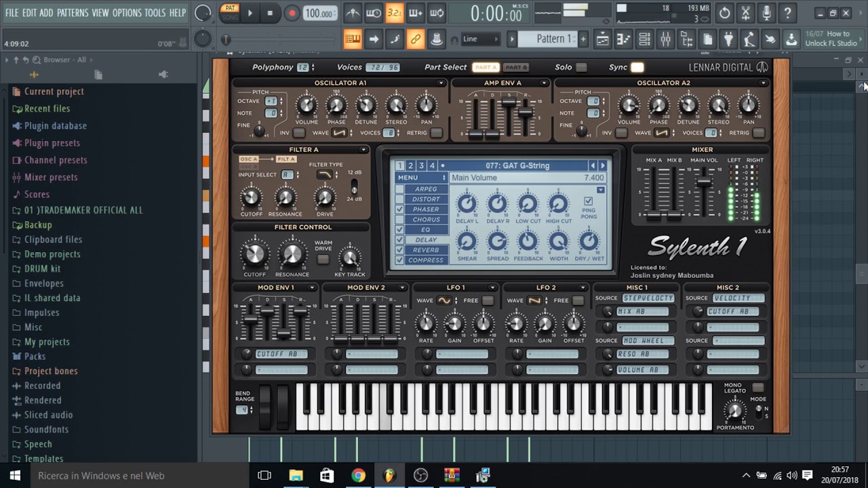Image resolution: width=868 pixels, height=488 pixels.
Task: Select the COMPRESS effect tab
Action: (426, 260)
